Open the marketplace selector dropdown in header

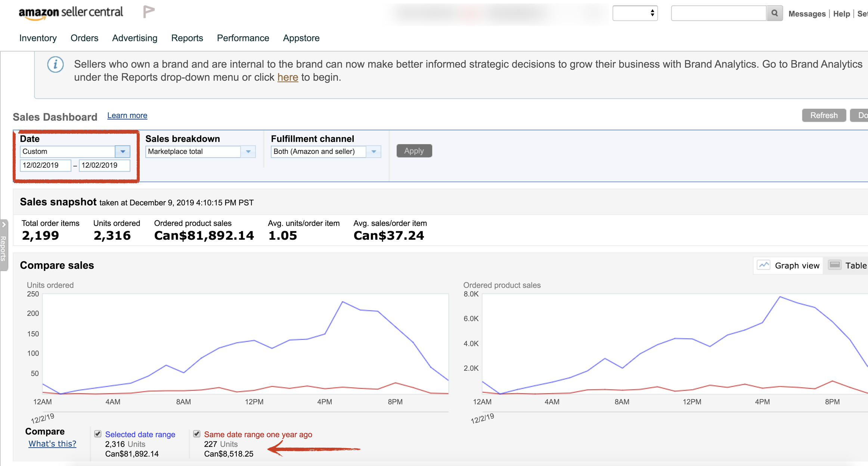635,13
